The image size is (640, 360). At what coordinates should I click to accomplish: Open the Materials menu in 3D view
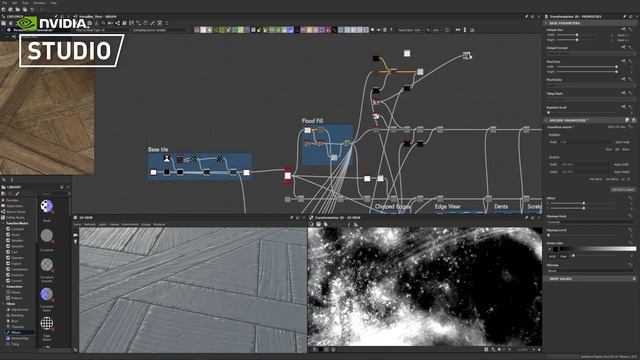pos(90,224)
